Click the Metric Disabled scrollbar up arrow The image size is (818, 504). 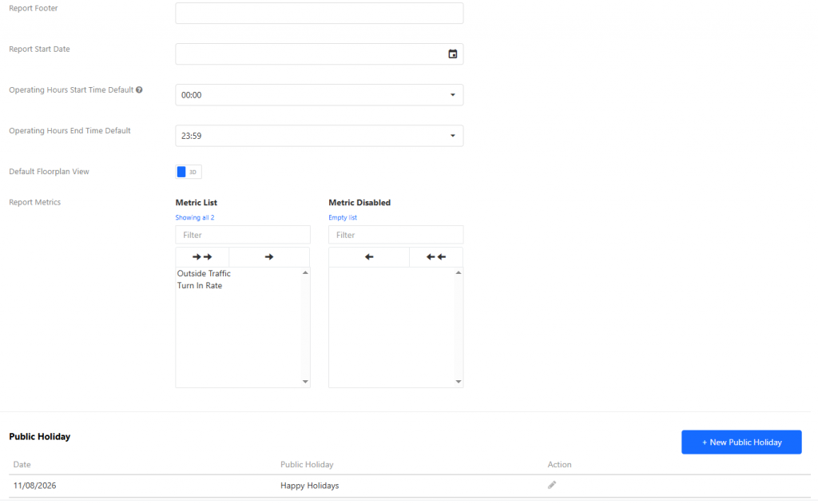[x=458, y=272]
